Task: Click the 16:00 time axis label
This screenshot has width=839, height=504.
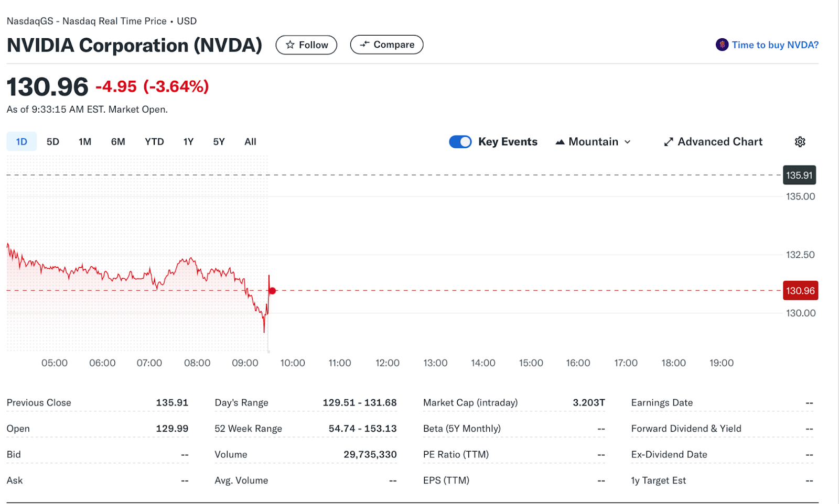Action: [x=578, y=363]
